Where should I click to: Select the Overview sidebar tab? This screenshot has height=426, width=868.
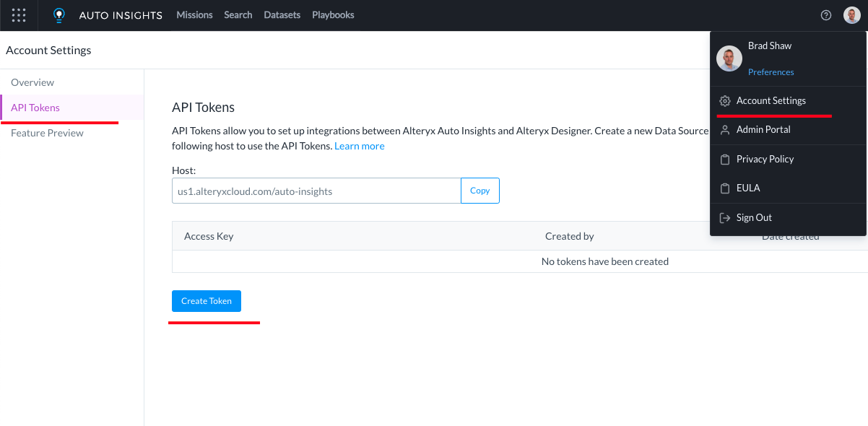coord(32,83)
